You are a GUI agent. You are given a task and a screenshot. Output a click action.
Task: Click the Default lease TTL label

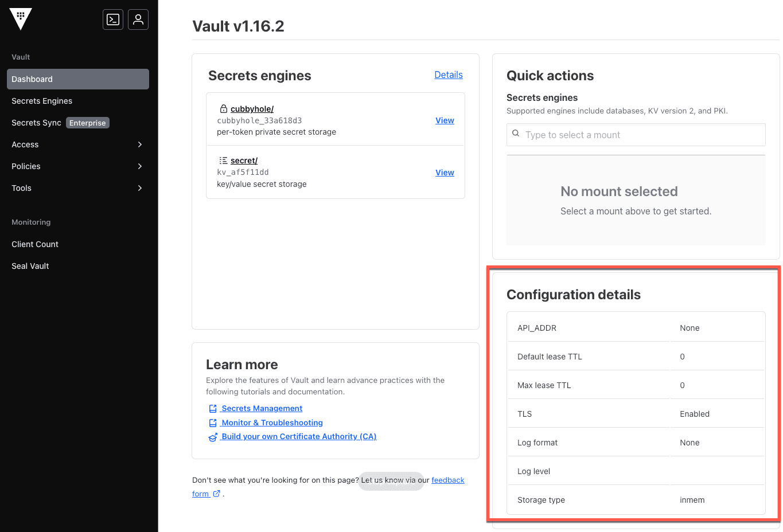(550, 357)
